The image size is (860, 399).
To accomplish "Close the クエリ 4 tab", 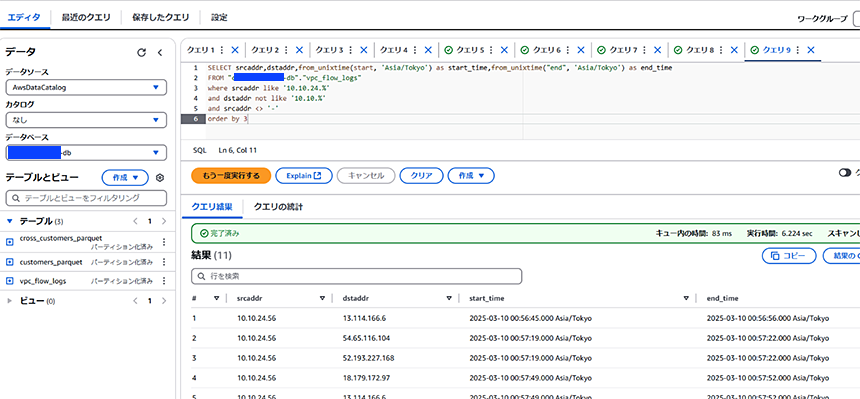I will click(x=428, y=50).
